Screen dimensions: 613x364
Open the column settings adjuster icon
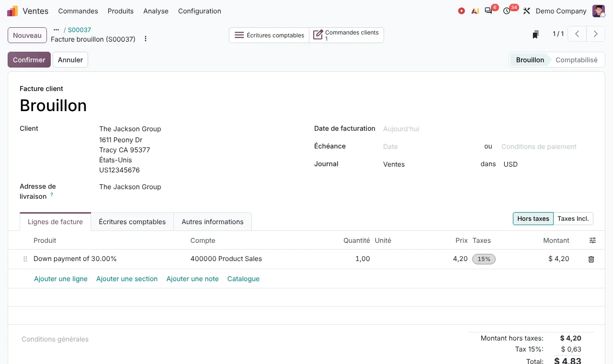(x=592, y=240)
